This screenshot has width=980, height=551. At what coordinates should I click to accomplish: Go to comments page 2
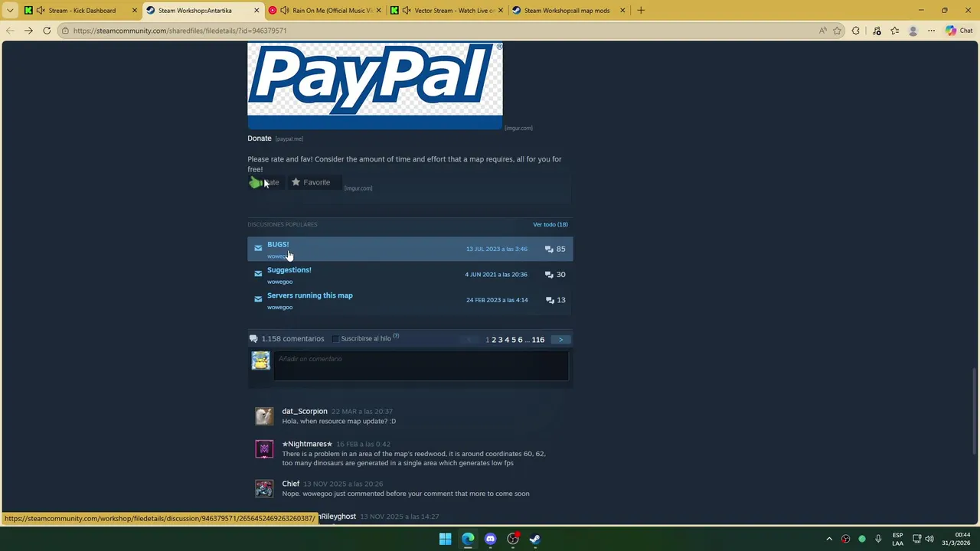click(x=494, y=340)
